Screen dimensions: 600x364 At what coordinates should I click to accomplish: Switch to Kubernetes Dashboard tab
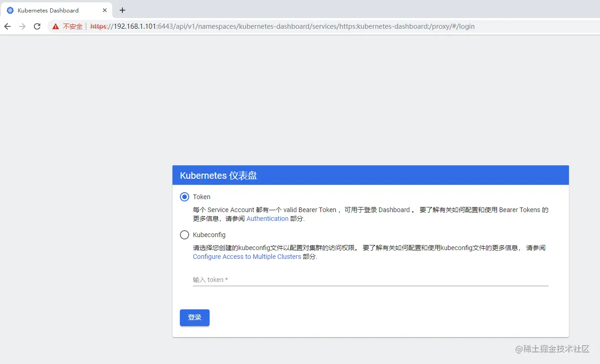pos(56,10)
